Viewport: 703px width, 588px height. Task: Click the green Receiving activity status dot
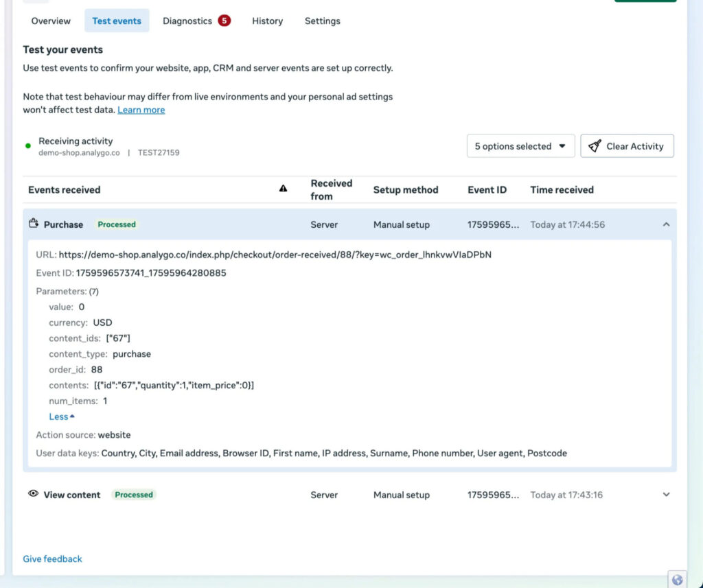tap(28, 146)
